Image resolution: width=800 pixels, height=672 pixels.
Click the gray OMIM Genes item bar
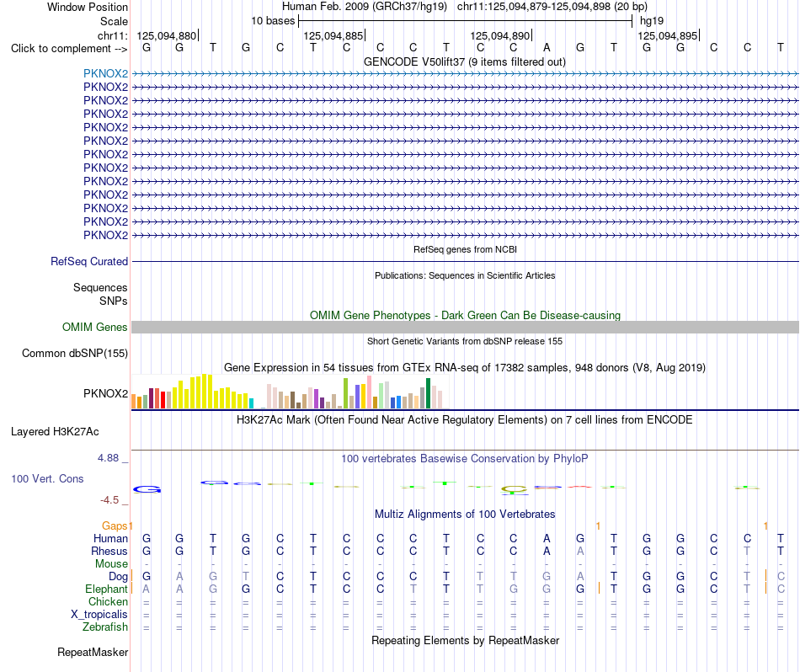click(x=465, y=327)
